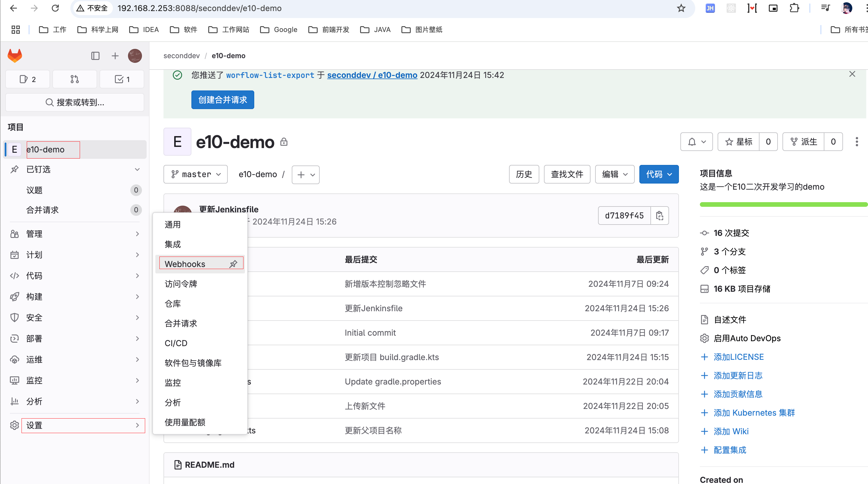Viewport: 868px width, 484px height.
Task: Bookmark page with the star icon in address bar
Action: pos(681,8)
